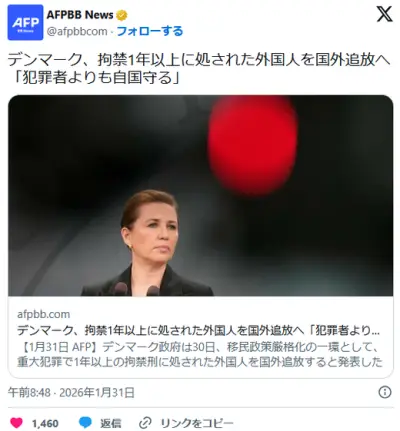Select the 返信 reply label
The width and height of the screenshot is (400, 431).
[111, 423]
